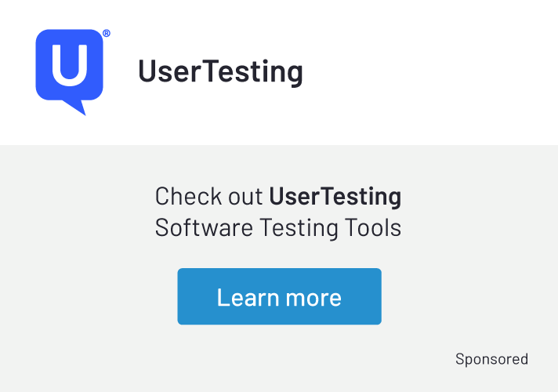Click the word more on the blue button
This screenshot has width=558, height=392.
tap(313, 297)
